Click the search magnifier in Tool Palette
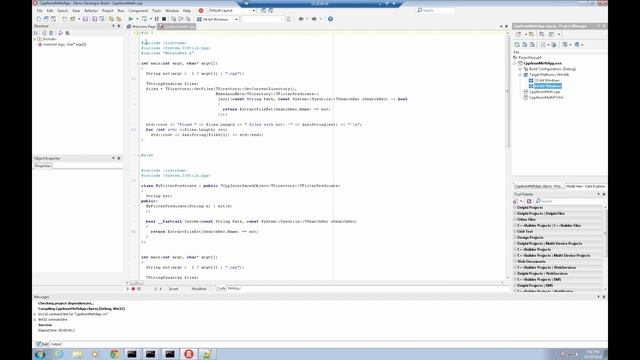Viewport: 640px width, 360px height. tap(538, 201)
